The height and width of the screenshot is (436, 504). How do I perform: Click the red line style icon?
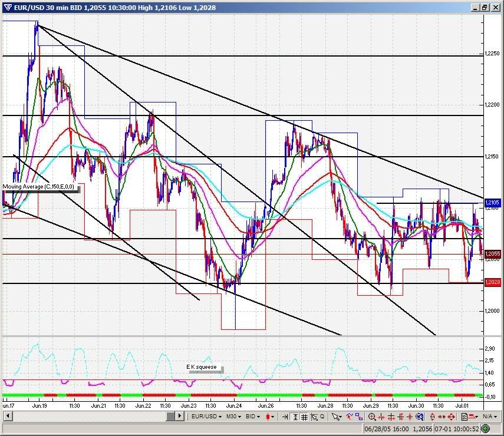(473, 417)
